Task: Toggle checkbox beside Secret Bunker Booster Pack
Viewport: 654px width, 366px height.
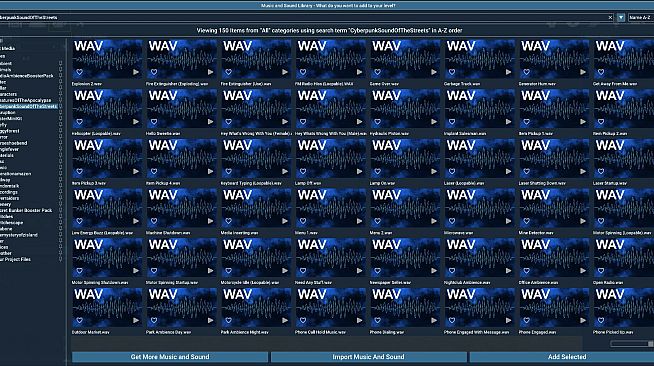Action: pos(60,210)
